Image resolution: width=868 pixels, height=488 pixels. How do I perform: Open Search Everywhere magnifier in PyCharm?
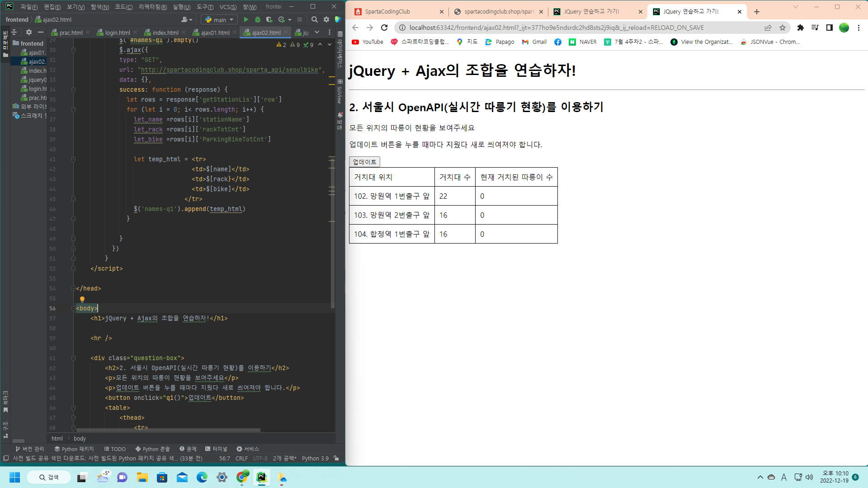pyautogui.click(x=315, y=19)
